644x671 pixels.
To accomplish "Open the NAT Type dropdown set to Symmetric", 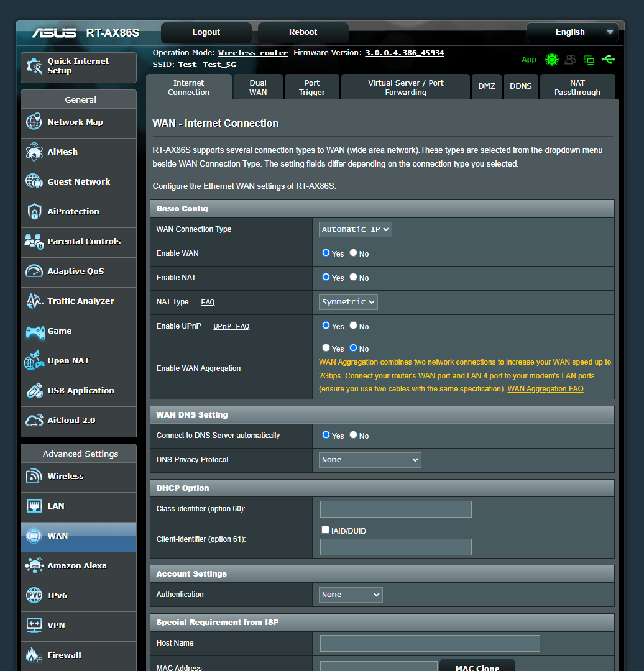I will [x=348, y=301].
